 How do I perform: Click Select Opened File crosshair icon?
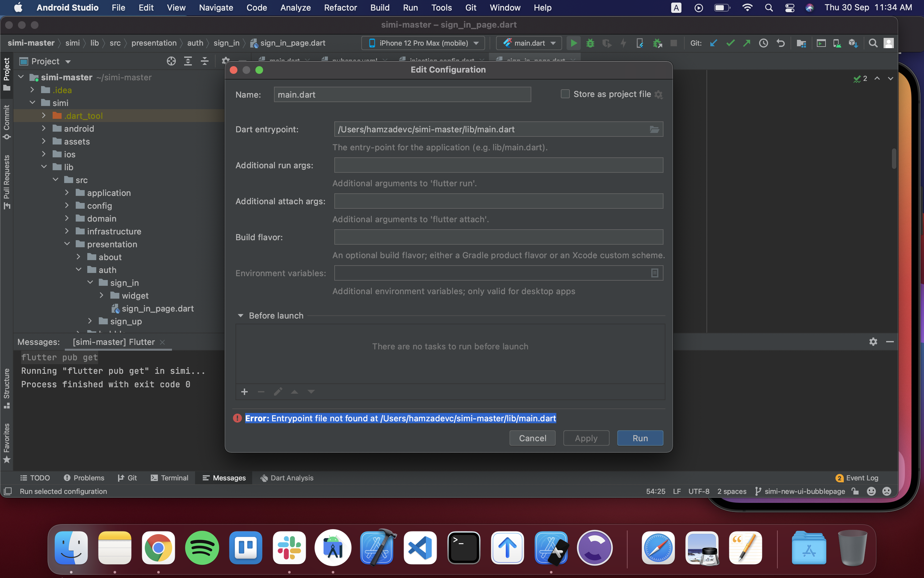coord(171,61)
